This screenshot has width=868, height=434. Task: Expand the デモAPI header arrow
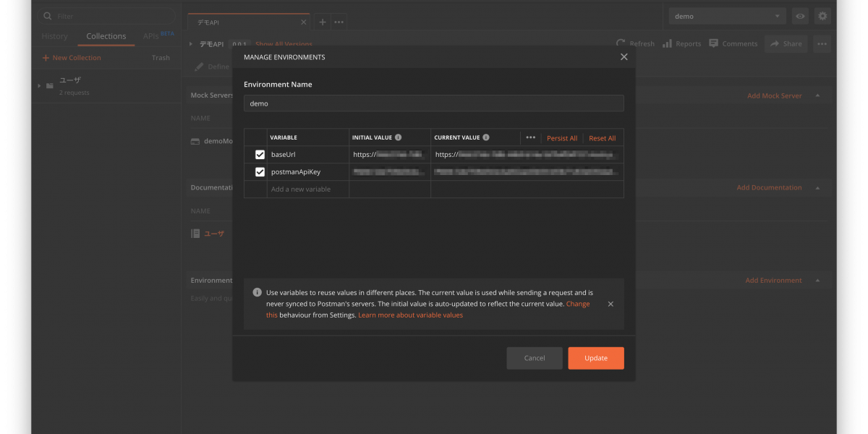tap(191, 44)
